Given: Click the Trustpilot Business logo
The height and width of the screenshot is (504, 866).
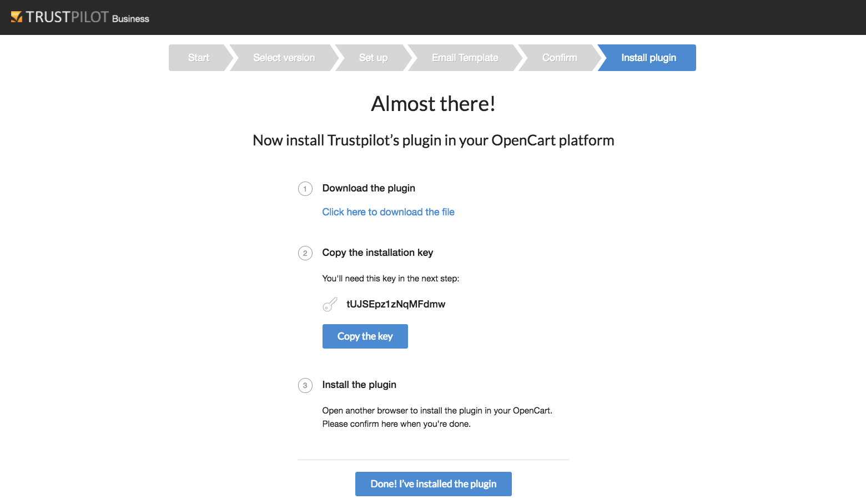Looking at the screenshot, I should (x=80, y=17).
